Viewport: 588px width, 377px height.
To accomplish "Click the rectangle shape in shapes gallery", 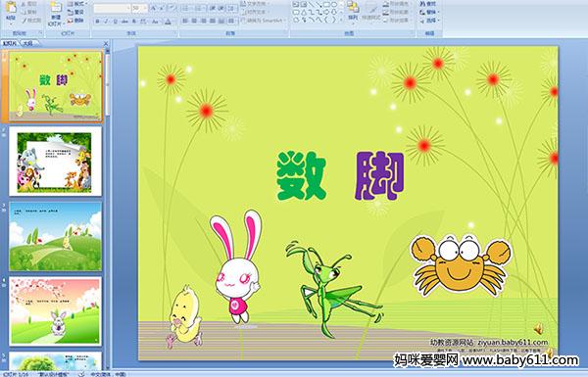I will point(326,5).
